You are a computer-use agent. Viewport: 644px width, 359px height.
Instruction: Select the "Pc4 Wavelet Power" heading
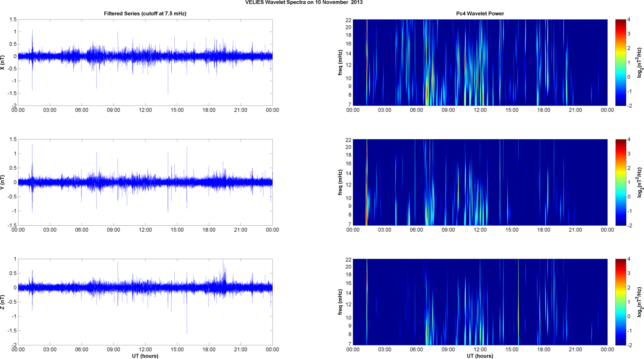[x=480, y=13]
